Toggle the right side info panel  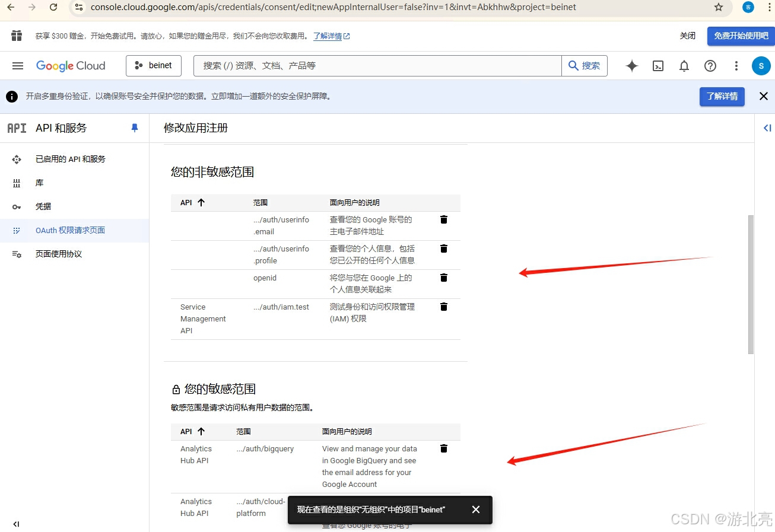767,128
